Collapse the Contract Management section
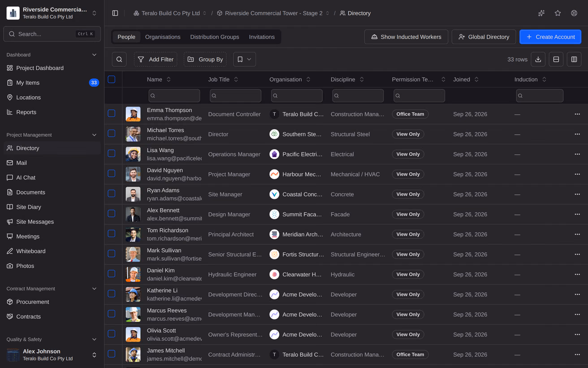Viewport: 588px width, 368px height. [x=94, y=289]
